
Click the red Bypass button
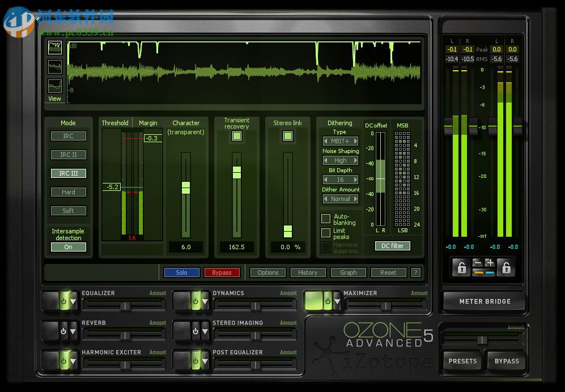[222, 272]
